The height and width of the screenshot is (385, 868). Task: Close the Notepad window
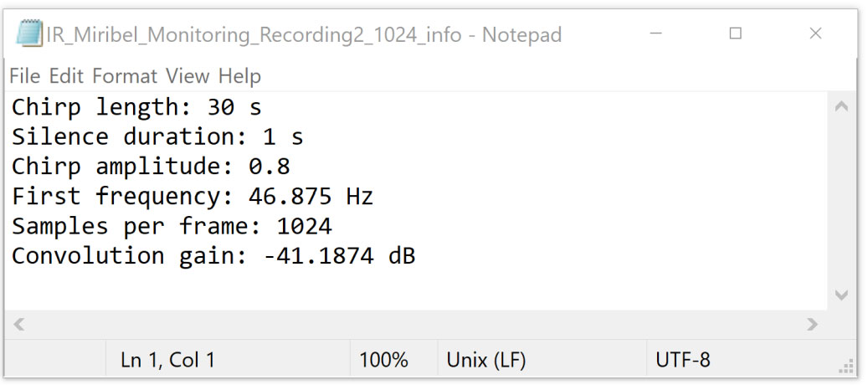click(x=815, y=33)
